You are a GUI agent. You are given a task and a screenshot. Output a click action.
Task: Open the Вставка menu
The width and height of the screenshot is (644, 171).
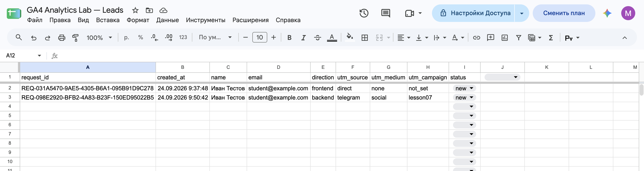108,20
